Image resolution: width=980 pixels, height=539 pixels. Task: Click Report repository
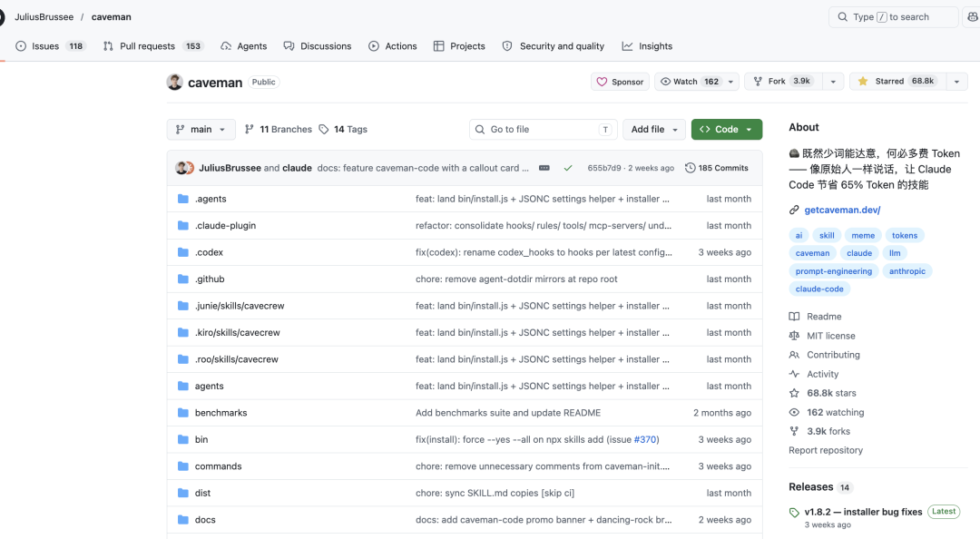[x=826, y=450]
